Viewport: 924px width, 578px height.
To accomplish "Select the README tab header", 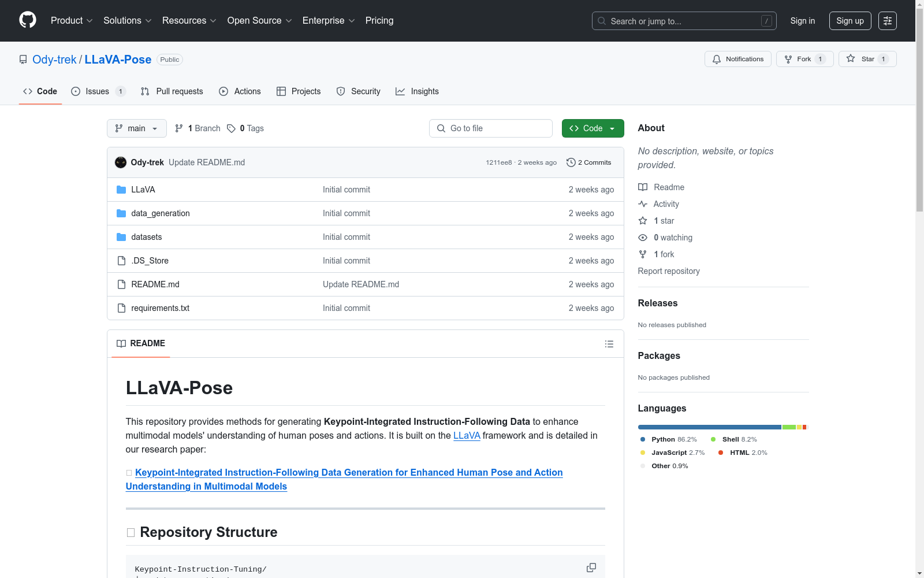I will 141,343.
